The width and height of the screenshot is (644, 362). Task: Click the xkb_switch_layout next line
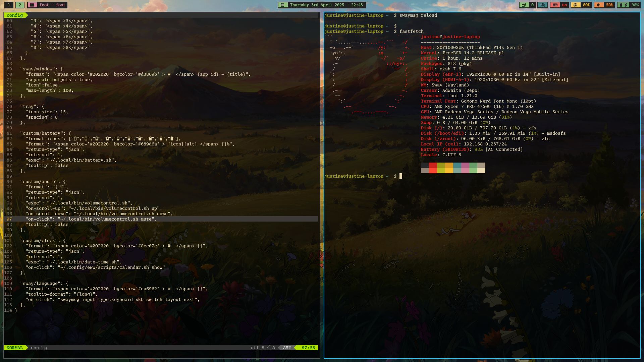point(113,299)
